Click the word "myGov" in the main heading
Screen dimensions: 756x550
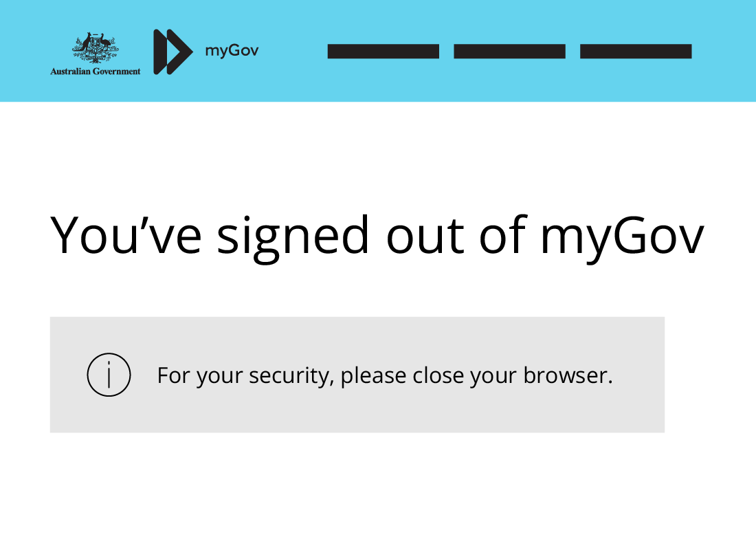coord(622,236)
